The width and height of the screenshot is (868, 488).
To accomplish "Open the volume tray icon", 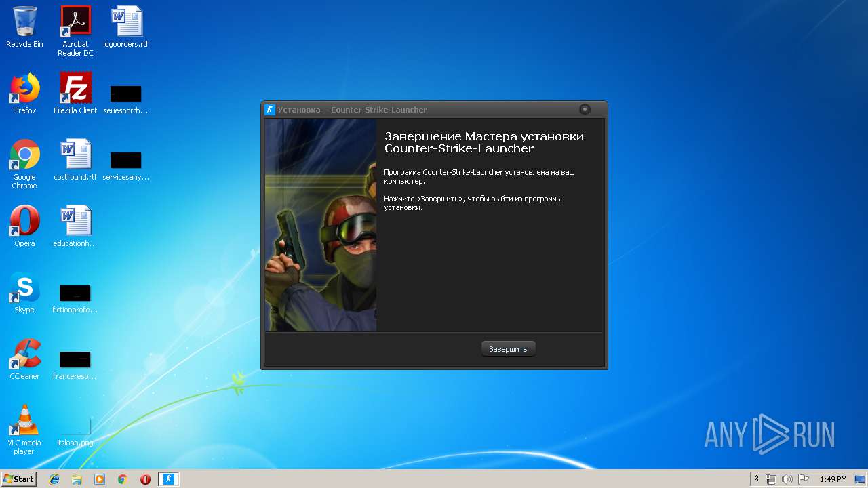I will coord(787,479).
